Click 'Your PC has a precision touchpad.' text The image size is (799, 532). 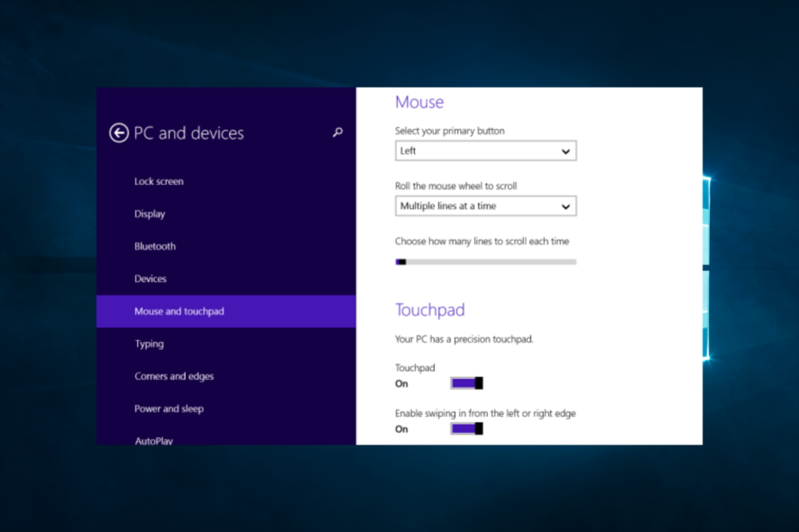(464, 339)
